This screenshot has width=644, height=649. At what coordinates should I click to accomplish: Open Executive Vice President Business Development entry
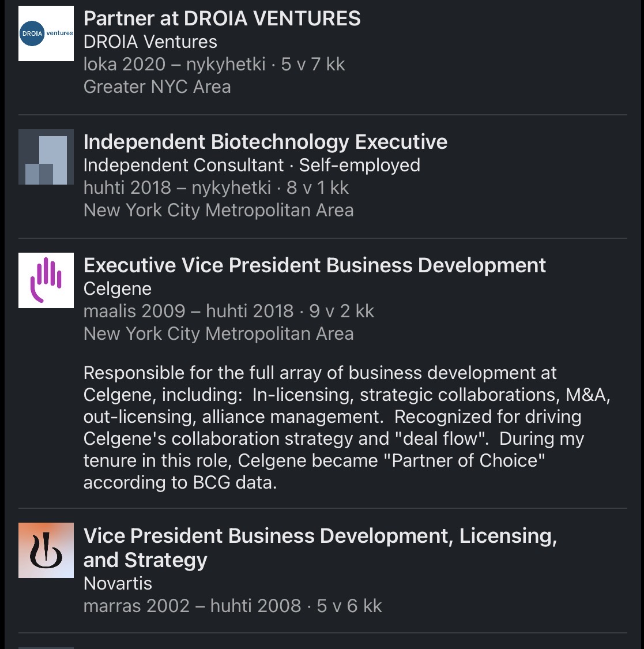click(314, 265)
